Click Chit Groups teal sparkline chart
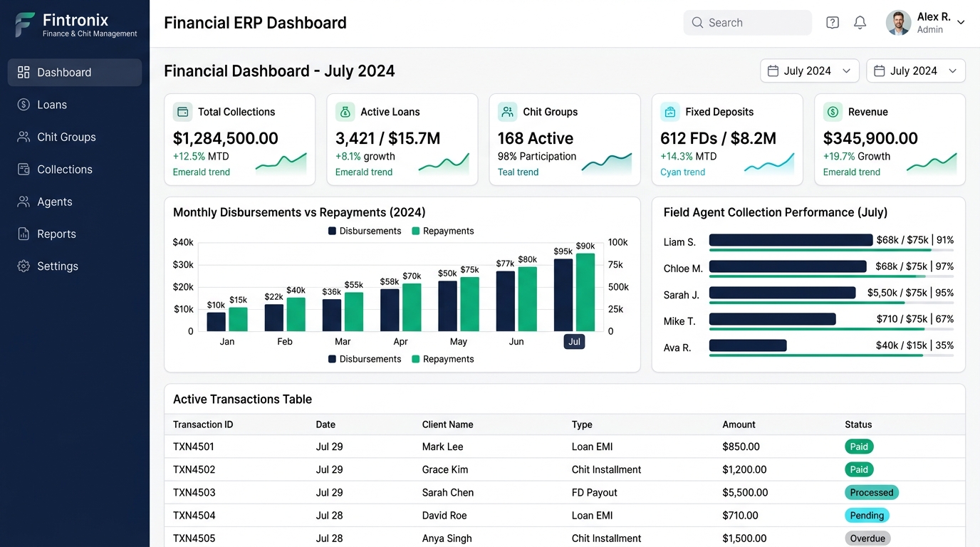 pyautogui.click(x=606, y=164)
